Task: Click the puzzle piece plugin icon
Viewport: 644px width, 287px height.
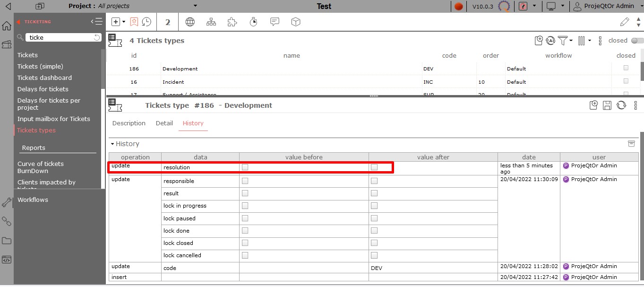Action: click(x=232, y=22)
